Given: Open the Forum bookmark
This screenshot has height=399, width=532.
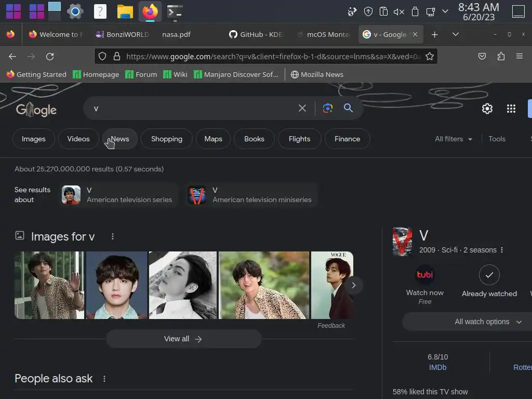Looking at the screenshot, I should [141, 74].
